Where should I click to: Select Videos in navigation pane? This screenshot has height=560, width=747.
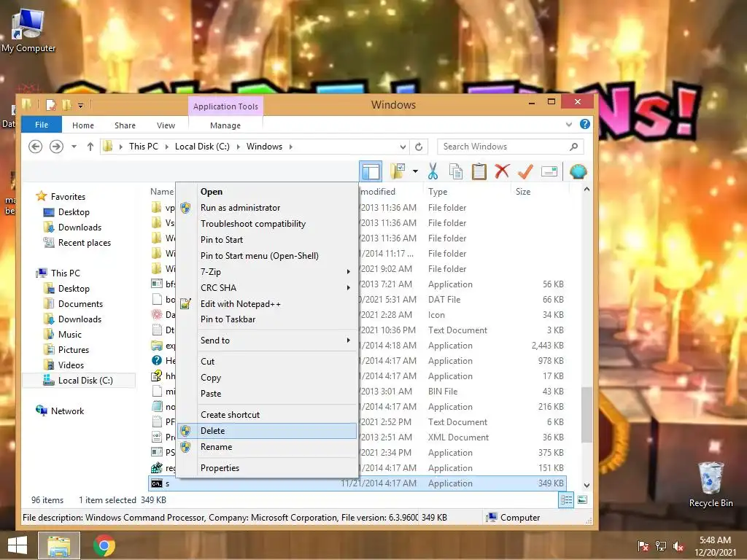[64, 365]
